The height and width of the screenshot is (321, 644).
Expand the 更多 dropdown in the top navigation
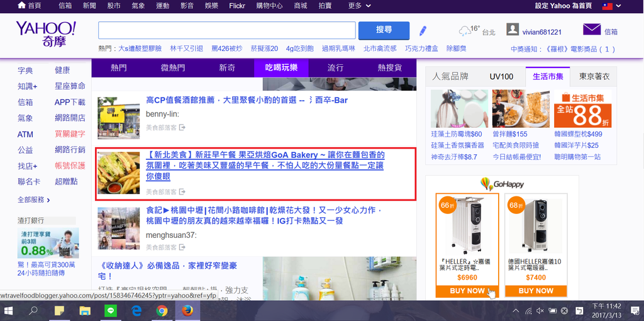click(x=359, y=6)
